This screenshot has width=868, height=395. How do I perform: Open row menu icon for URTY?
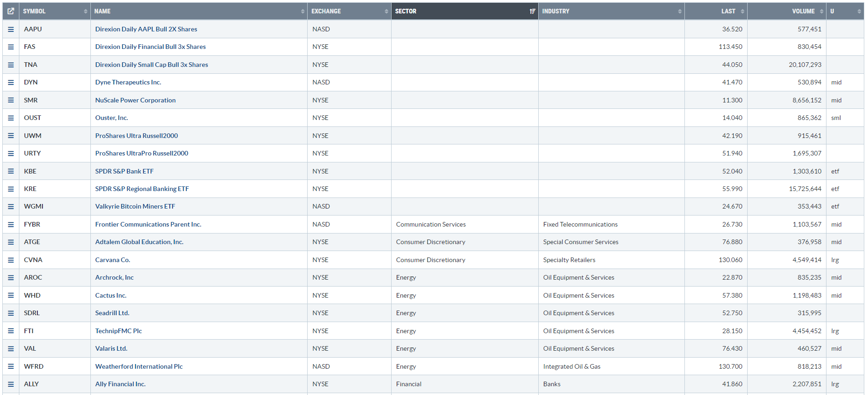point(11,154)
